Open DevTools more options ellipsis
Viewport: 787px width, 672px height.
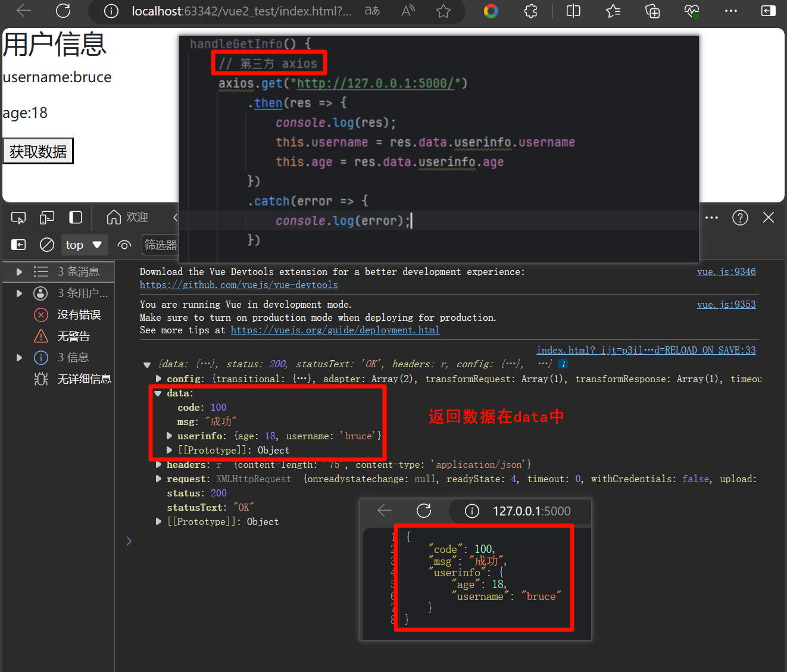click(x=711, y=218)
